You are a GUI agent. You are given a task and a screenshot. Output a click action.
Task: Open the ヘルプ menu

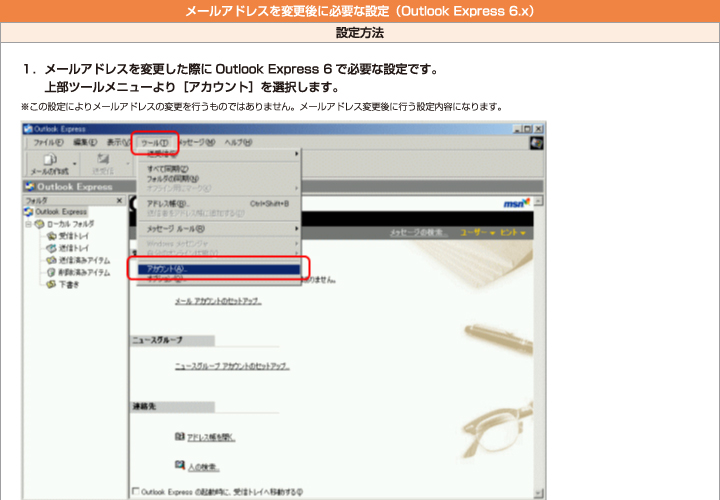[x=238, y=143]
